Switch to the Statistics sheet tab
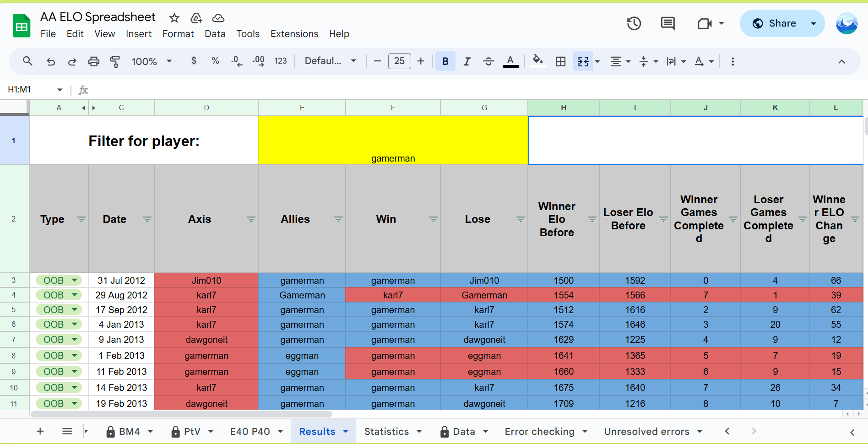 click(x=386, y=432)
